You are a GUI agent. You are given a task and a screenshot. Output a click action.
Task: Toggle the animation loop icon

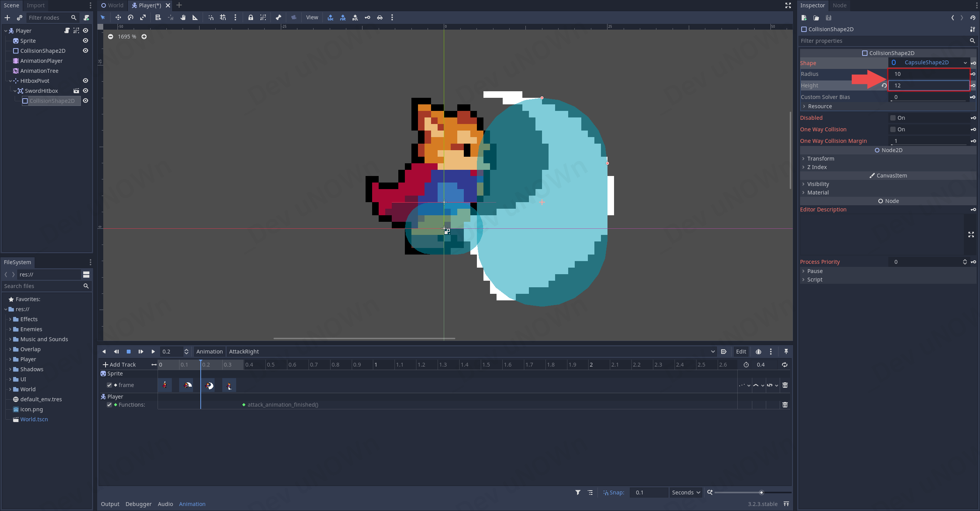pyautogui.click(x=784, y=365)
